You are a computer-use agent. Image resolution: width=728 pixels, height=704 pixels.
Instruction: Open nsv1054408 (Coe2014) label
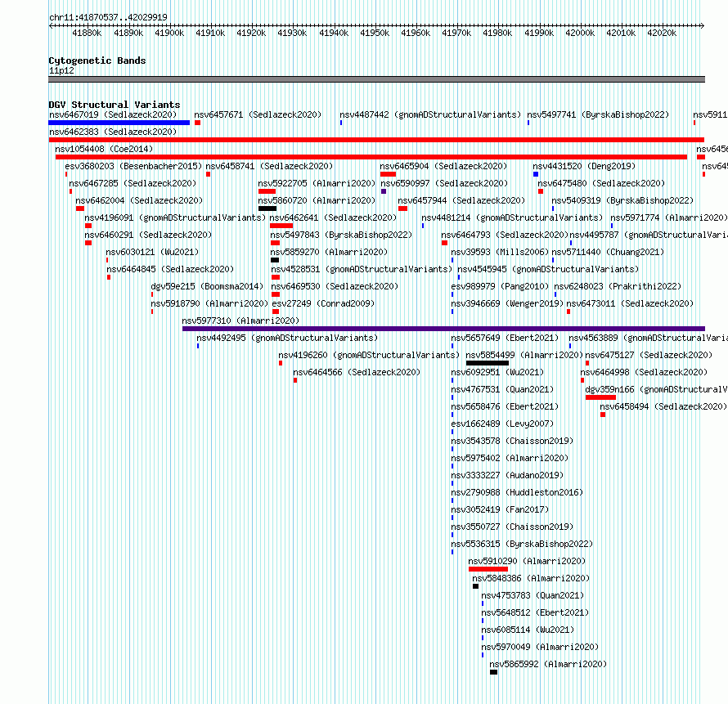[x=104, y=149]
